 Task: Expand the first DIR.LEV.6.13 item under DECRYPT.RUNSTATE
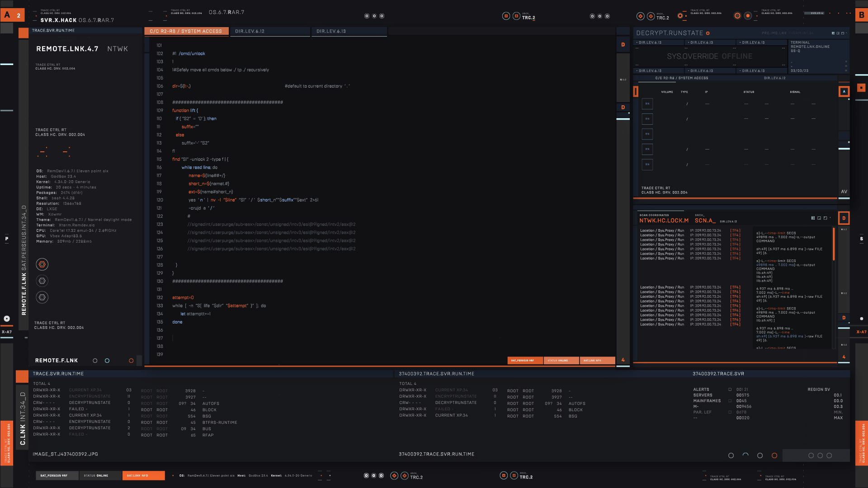click(x=649, y=42)
